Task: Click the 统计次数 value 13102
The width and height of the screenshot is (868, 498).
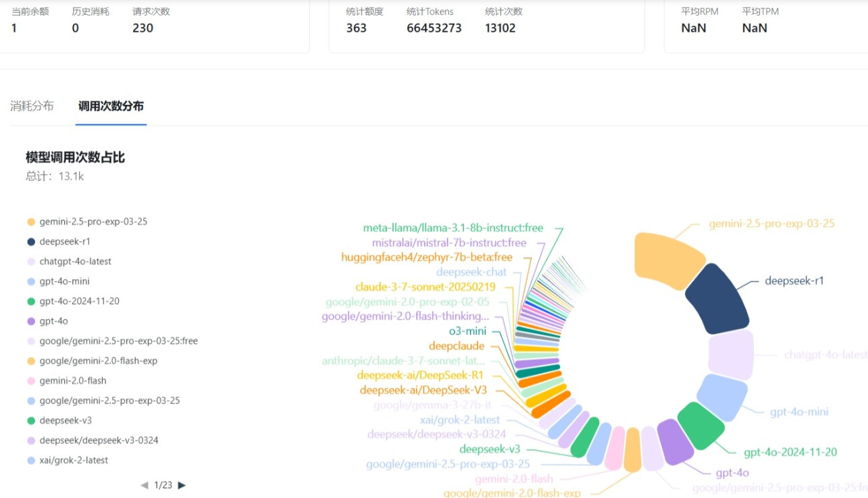Action: click(501, 28)
